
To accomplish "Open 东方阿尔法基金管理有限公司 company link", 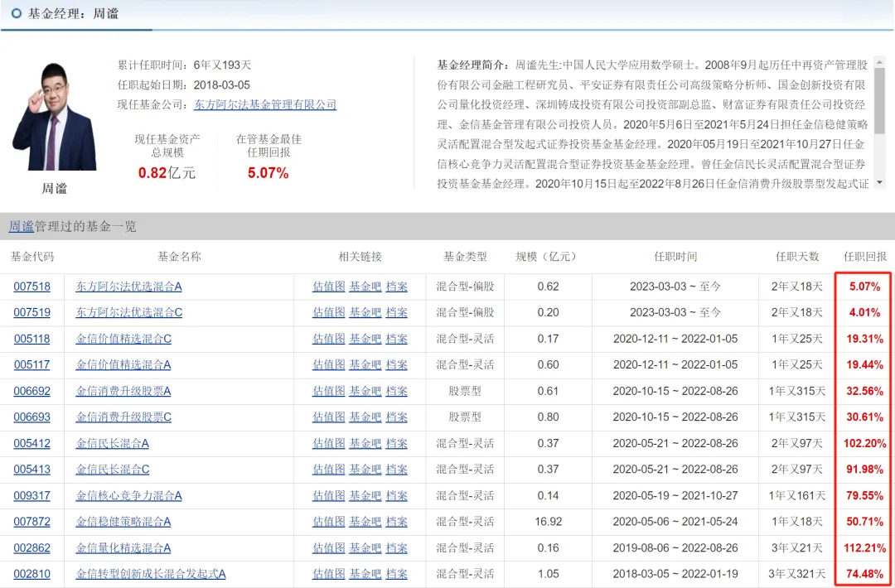I will click(x=265, y=104).
